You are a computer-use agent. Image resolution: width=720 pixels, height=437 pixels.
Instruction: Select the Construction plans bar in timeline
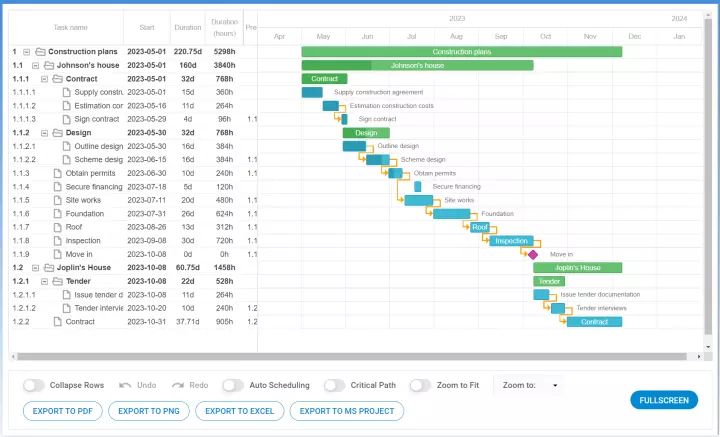point(462,52)
